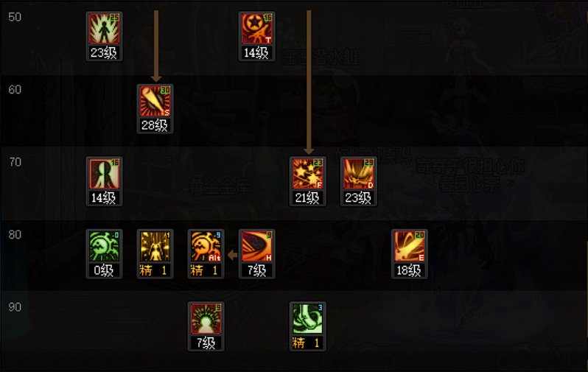
Task: Select the golden figure skill in row 80
Action: [155, 246]
